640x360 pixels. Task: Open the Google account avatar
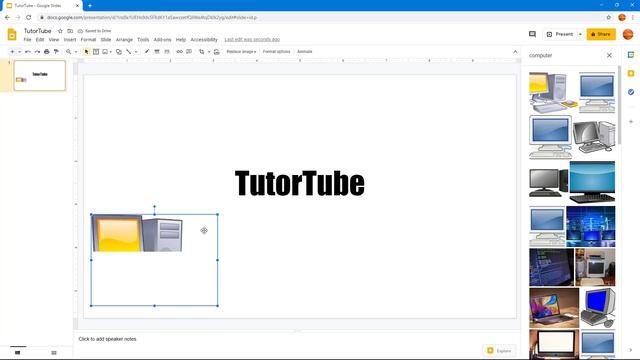tap(628, 34)
